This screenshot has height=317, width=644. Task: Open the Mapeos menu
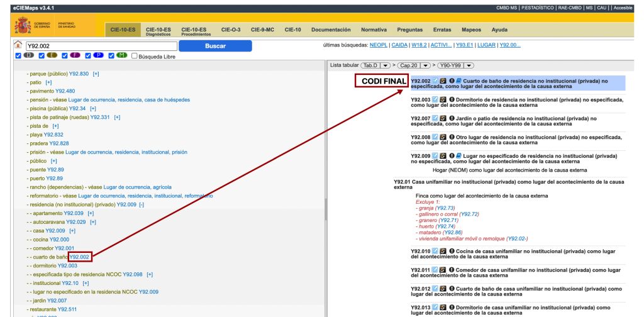pyautogui.click(x=471, y=30)
